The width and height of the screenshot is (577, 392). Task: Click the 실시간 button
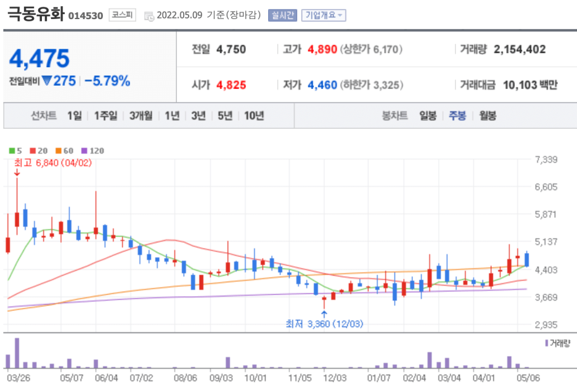tap(282, 15)
